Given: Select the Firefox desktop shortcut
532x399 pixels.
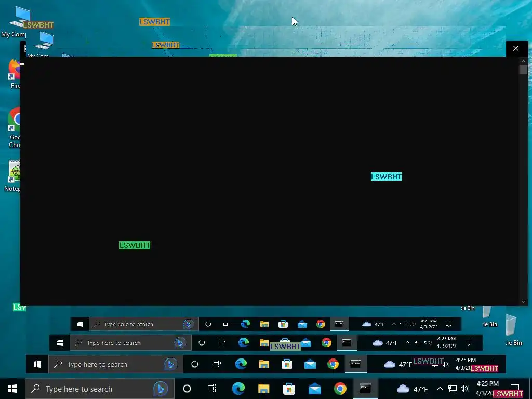Looking at the screenshot, I should [x=14, y=74].
